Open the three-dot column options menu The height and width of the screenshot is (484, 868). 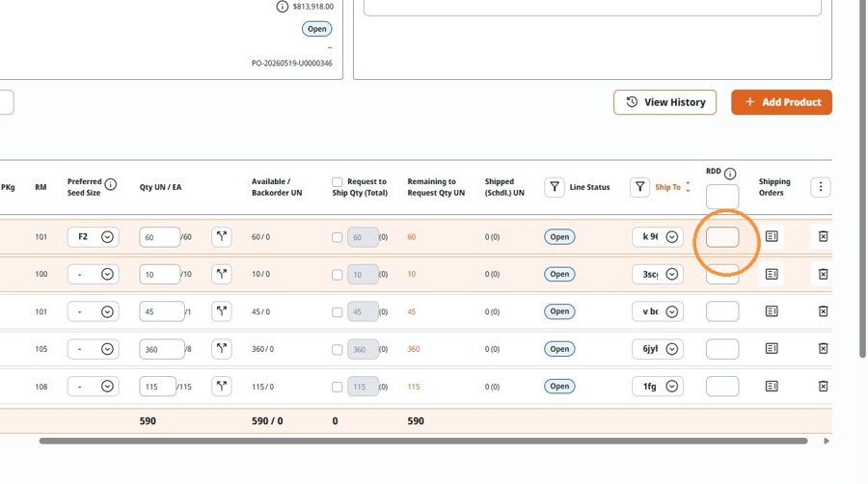click(x=821, y=187)
